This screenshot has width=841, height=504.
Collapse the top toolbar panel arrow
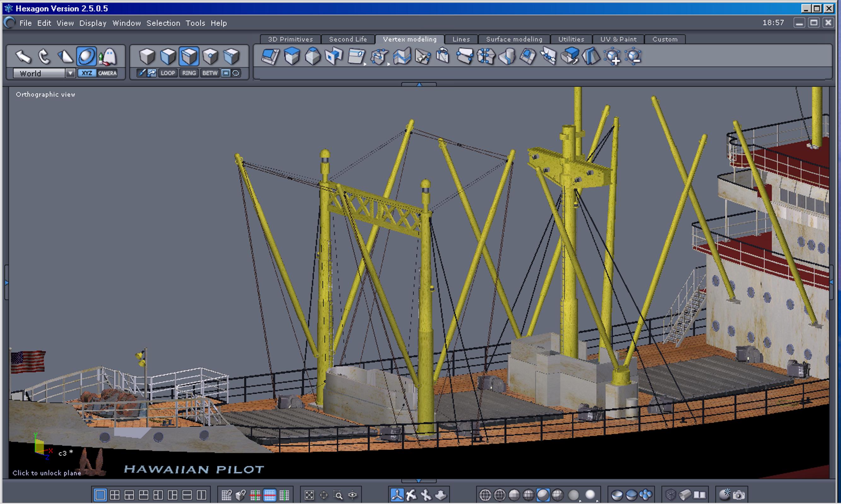click(x=419, y=84)
